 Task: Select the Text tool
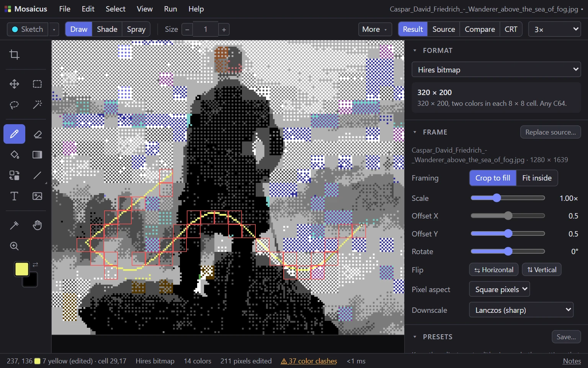point(14,196)
